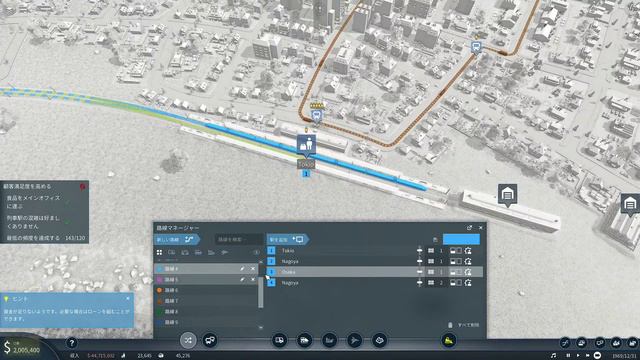640x360 pixels.
Task: Select the Tokio stop in the station list
Action: (x=375, y=251)
